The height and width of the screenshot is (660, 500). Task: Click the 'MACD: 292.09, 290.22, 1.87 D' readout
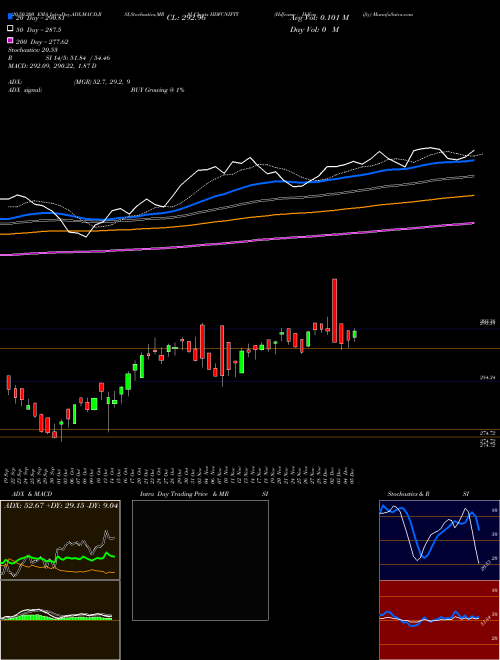click(x=52, y=66)
